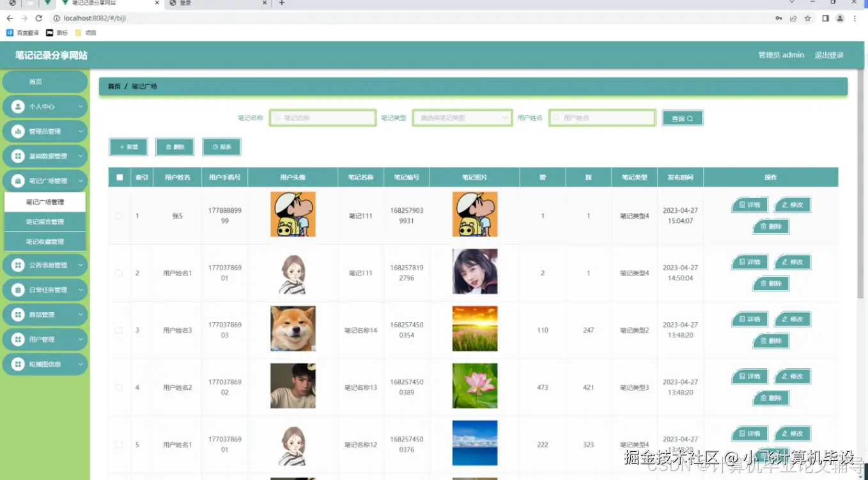
Task: Open the 首页 sidebar item
Action: point(45,82)
